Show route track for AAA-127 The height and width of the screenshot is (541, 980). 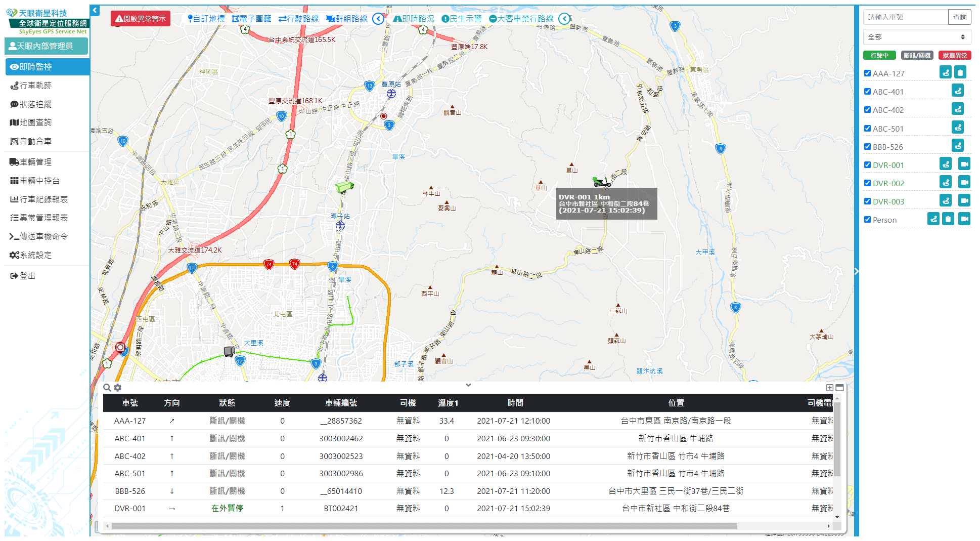click(x=946, y=72)
